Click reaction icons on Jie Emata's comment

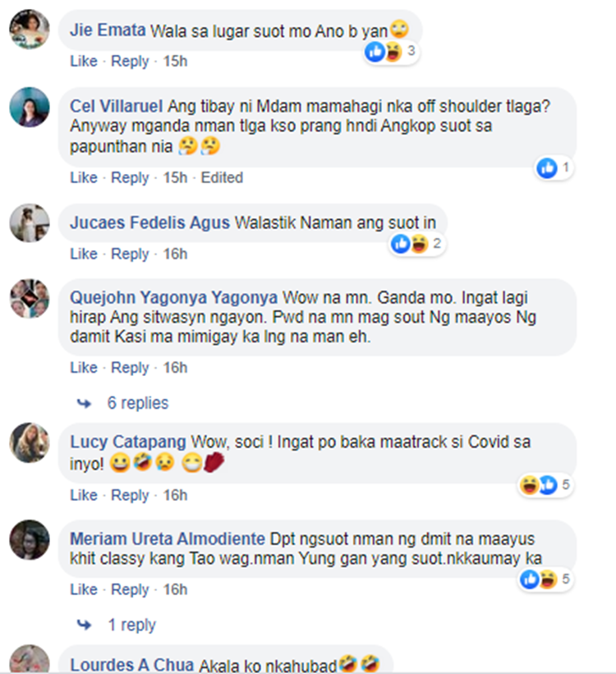[391, 52]
